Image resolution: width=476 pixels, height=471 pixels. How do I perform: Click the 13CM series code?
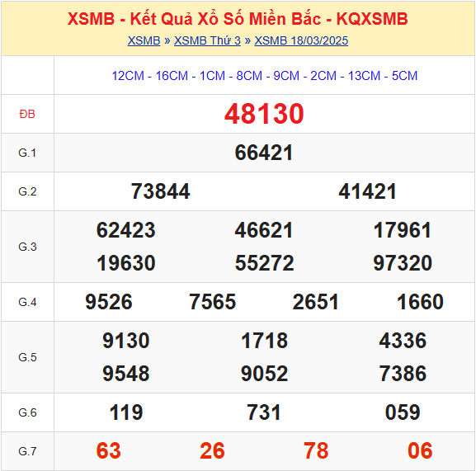click(x=364, y=76)
